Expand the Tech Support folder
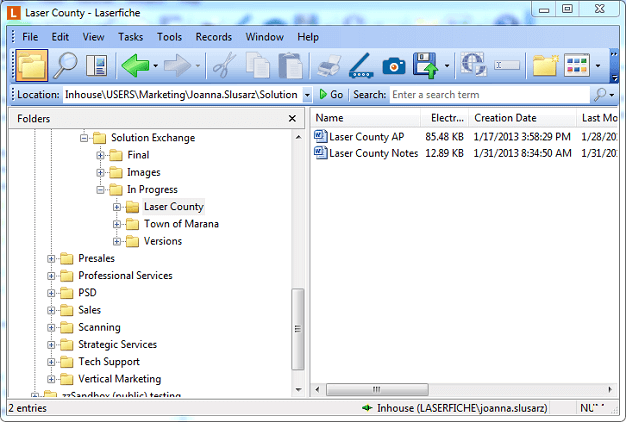The width and height of the screenshot is (626, 422). pos(51,362)
